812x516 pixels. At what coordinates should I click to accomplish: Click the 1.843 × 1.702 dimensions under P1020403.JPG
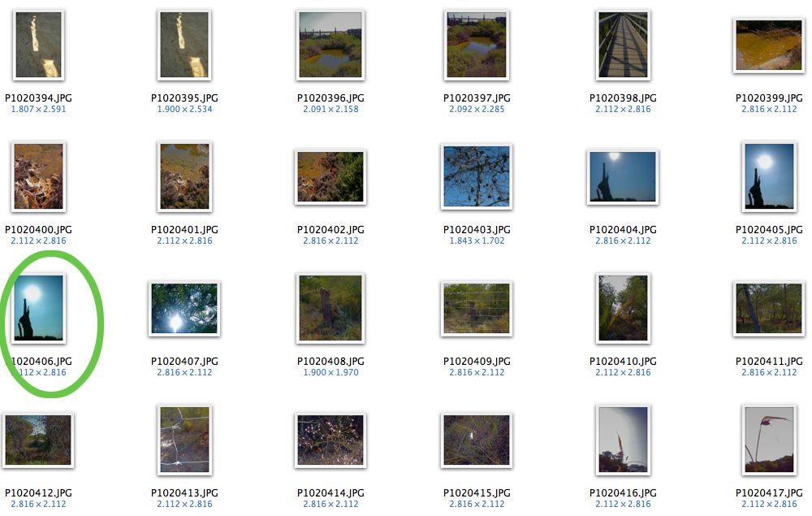click(477, 241)
